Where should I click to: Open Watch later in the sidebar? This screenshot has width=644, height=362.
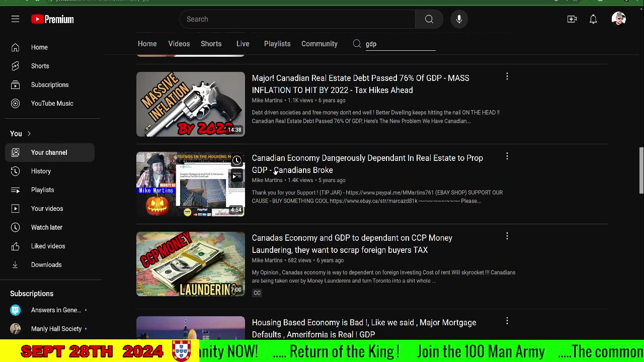pyautogui.click(x=49, y=227)
